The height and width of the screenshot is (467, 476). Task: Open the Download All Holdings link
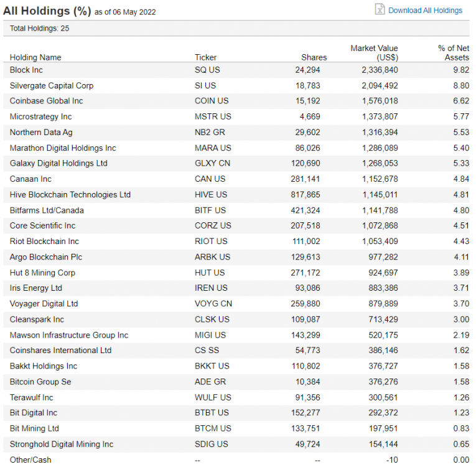(425, 11)
